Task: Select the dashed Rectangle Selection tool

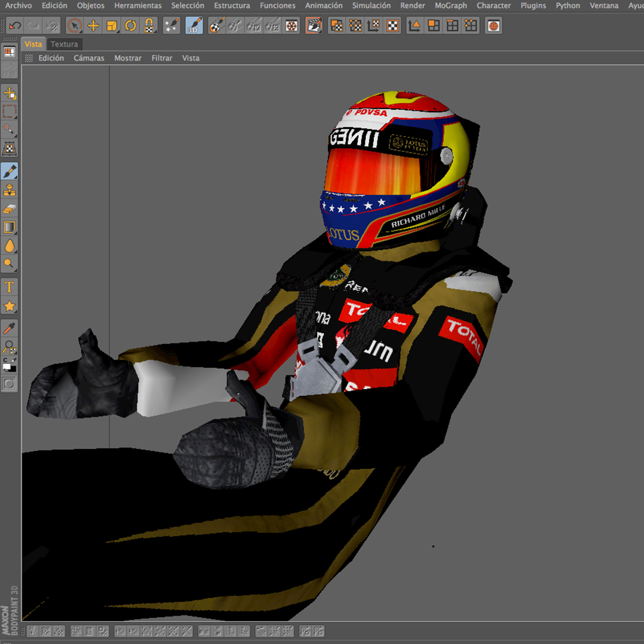Action: click(9, 111)
